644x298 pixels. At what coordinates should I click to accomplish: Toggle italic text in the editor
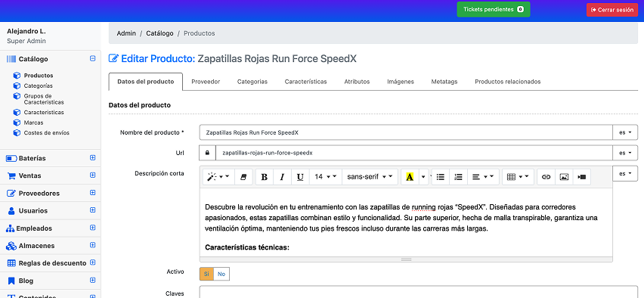tap(282, 177)
